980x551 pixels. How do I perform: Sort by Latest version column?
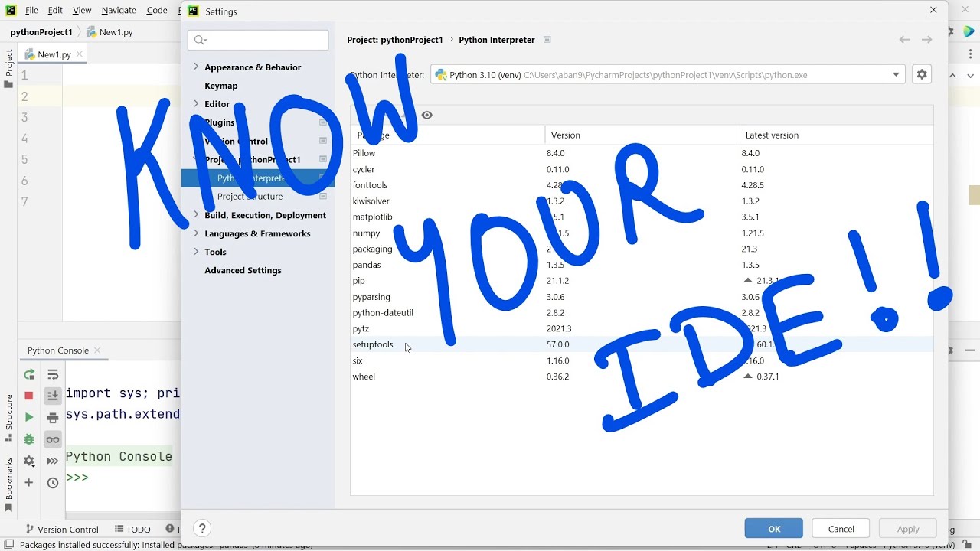(x=836, y=135)
